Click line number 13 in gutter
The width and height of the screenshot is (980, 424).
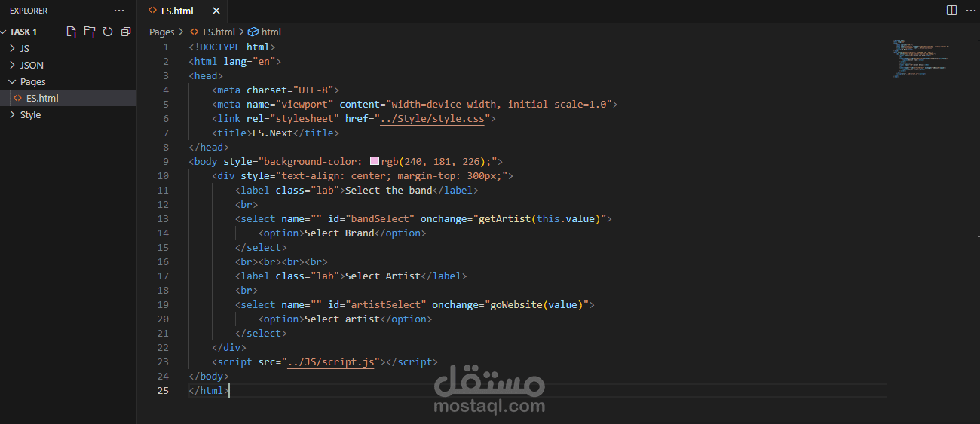163,218
